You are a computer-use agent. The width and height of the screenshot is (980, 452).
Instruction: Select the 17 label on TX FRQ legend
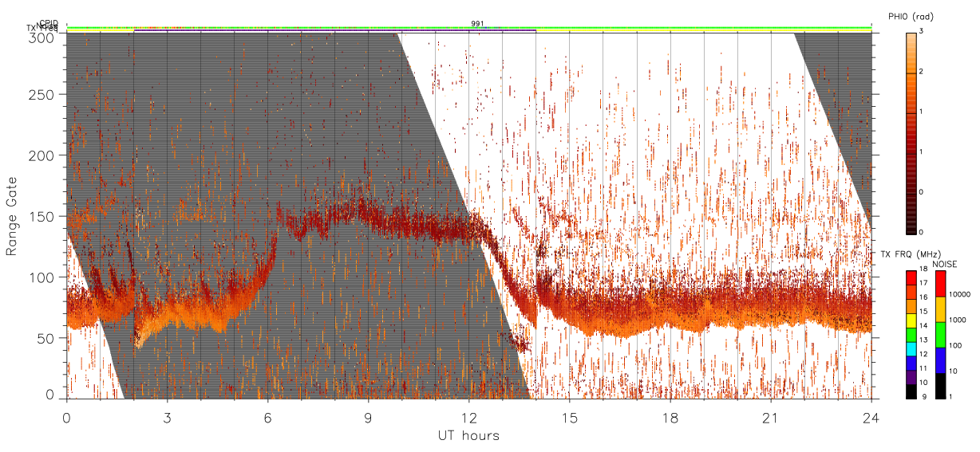click(x=923, y=283)
